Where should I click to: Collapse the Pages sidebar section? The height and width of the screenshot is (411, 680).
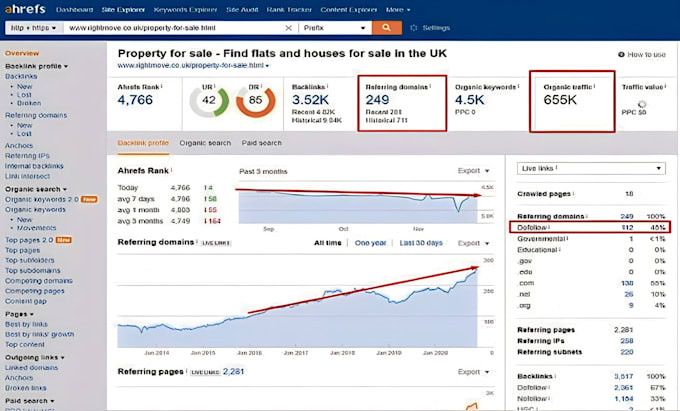click(19, 314)
